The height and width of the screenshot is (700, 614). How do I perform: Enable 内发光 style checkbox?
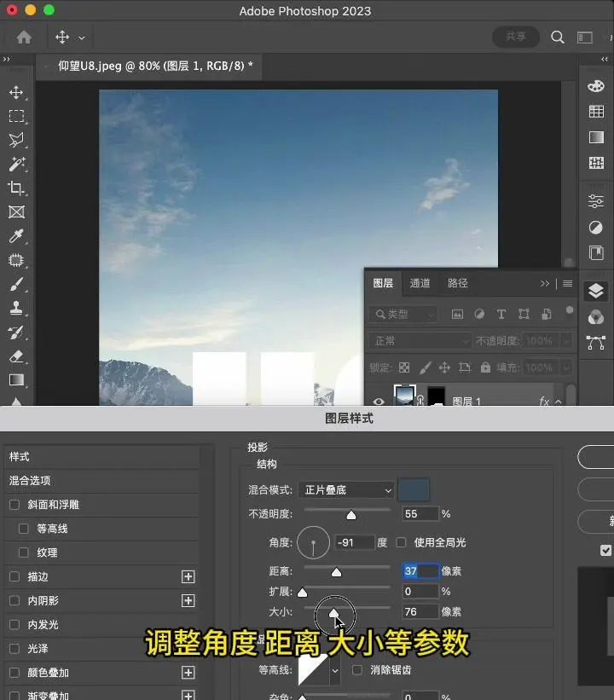pos(14,625)
